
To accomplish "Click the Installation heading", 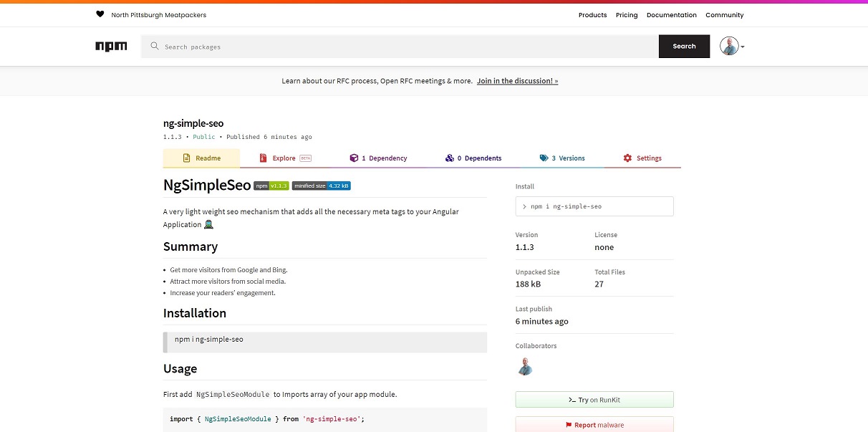I will (x=195, y=313).
